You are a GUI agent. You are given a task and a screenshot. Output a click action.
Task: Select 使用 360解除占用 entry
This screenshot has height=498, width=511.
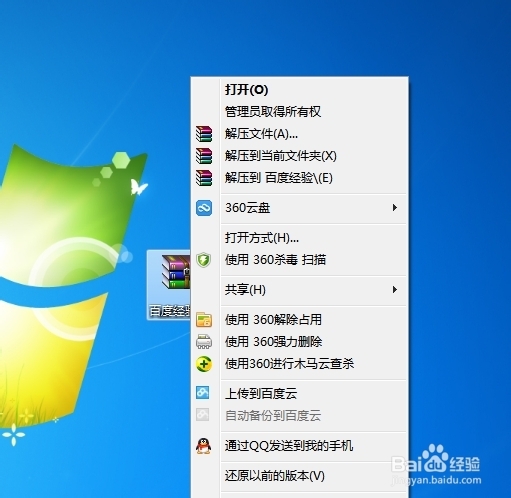[x=299, y=319]
